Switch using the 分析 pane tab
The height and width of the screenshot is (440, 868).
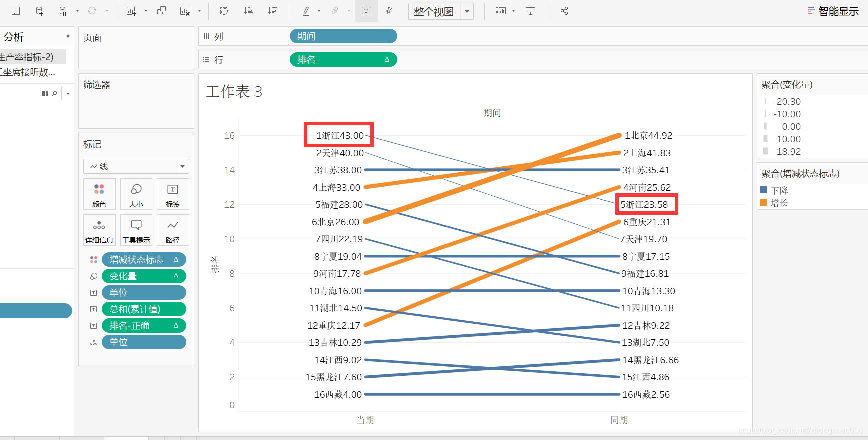[x=14, y=37]
